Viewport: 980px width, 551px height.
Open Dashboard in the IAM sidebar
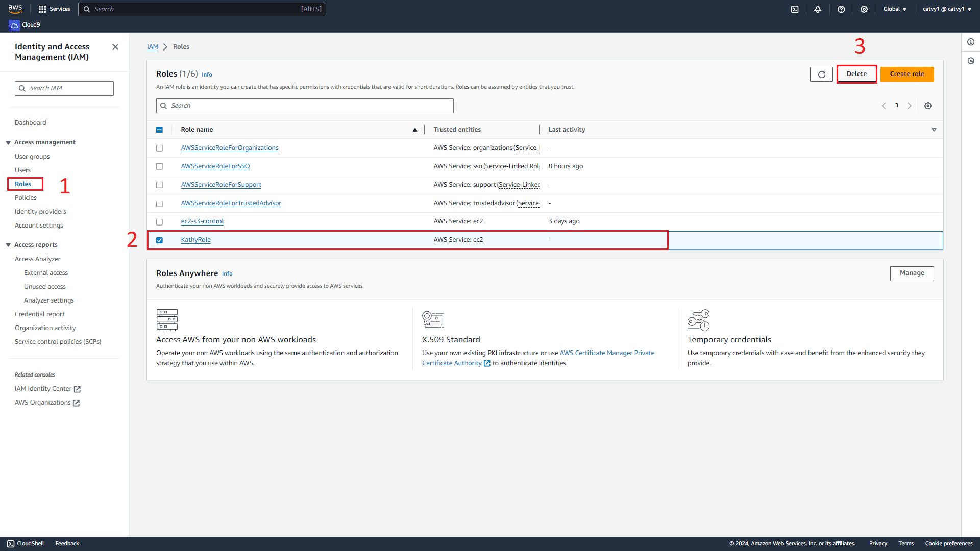(x=30, y=123)
